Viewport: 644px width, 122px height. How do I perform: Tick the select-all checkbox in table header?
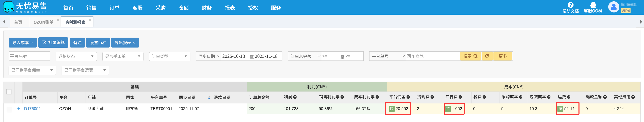click(9, 92)
